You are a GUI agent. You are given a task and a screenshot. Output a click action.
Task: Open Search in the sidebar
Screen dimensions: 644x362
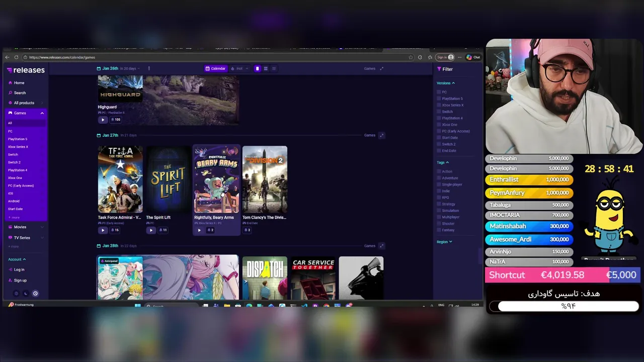point(17,93)
